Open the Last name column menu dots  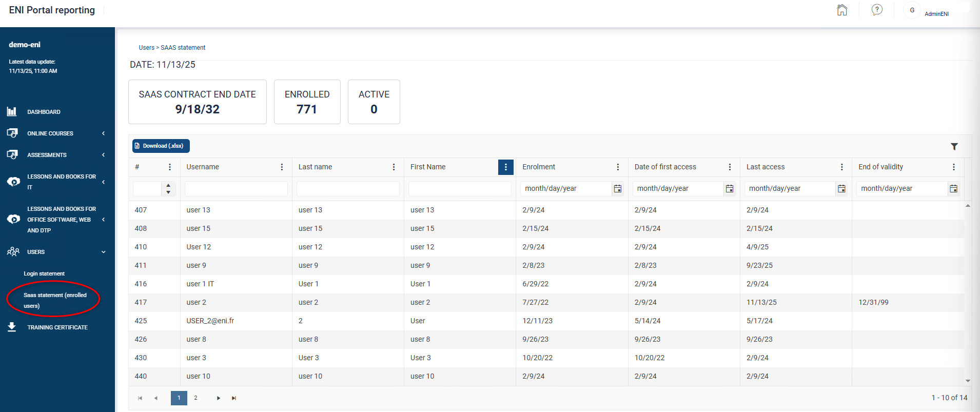[394, 167]
